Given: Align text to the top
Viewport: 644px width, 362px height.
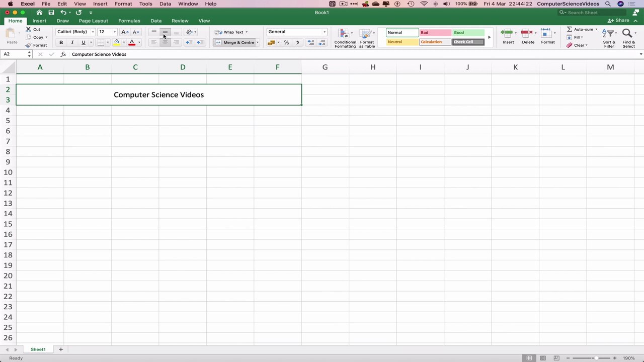Looking at the screenshot, I should coord(154,32).
